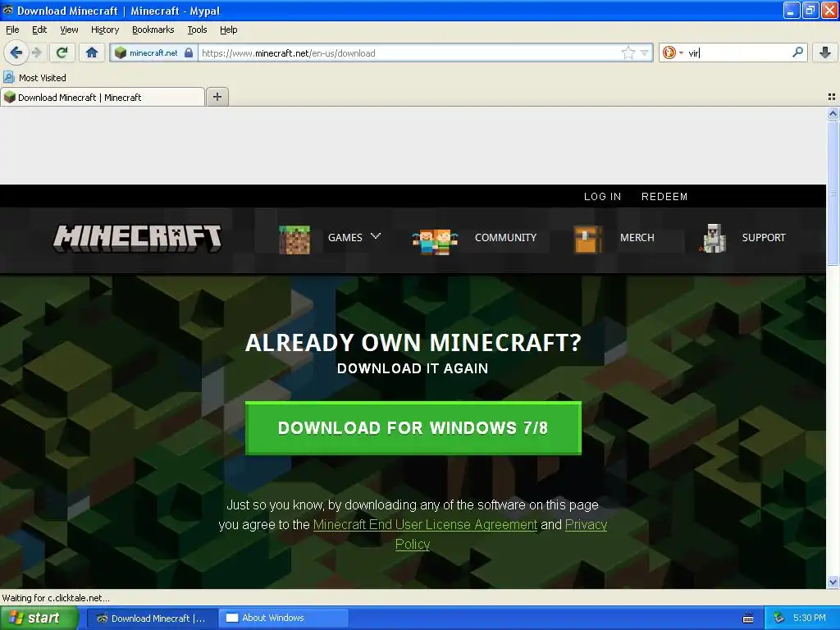Open Minecraft End User License Agreement link

(425, 524)
